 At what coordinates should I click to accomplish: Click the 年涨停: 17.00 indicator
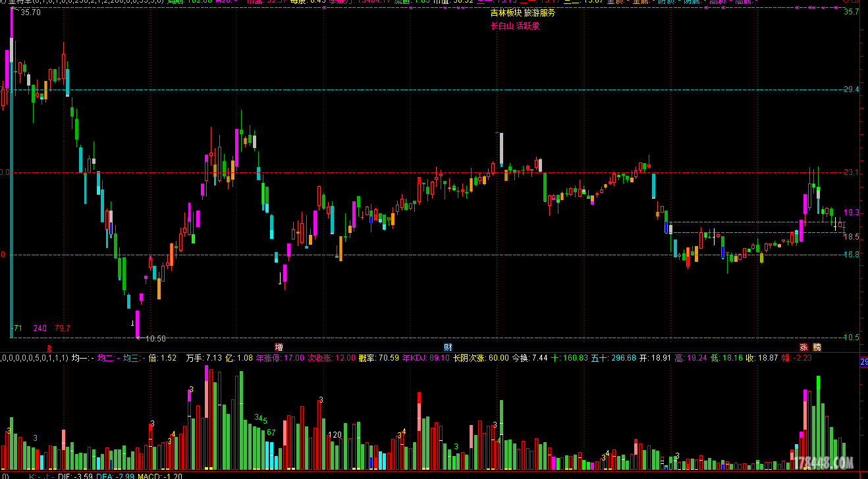[280, 358]
